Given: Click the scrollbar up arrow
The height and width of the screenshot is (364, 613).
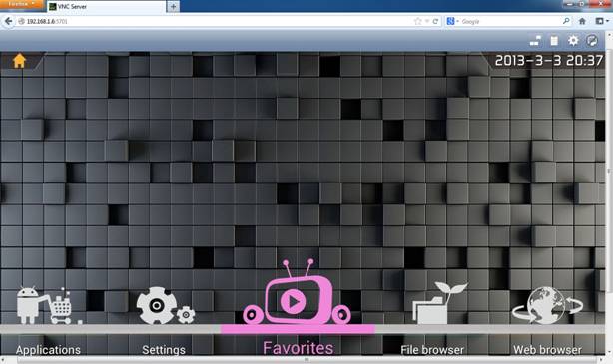Looking at the screenshot, I should pos(609,34).
